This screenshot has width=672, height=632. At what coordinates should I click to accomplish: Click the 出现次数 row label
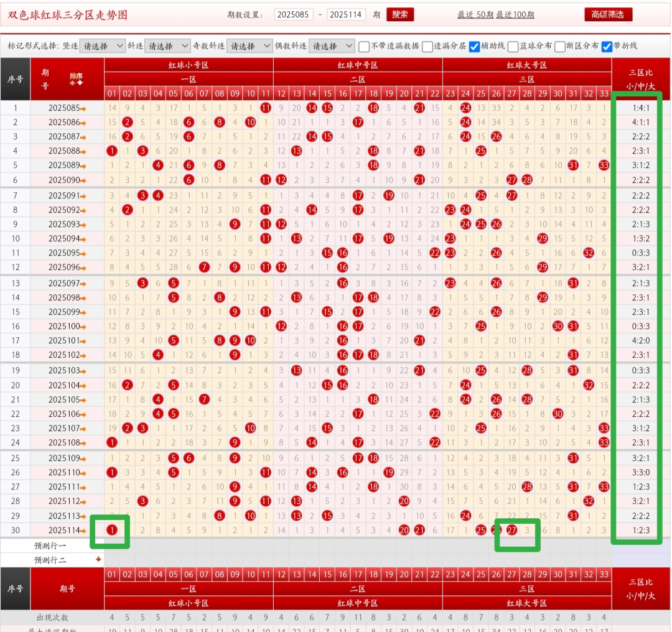(52, 618)
